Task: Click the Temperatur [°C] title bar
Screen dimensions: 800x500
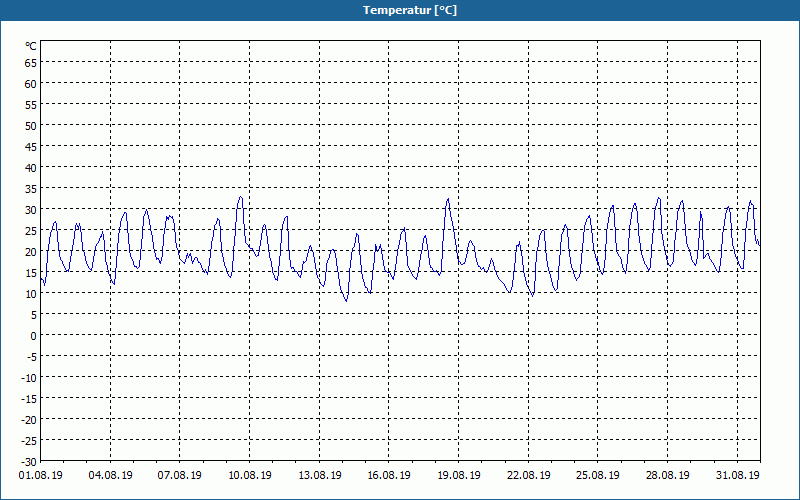Action: click(400, 10)
